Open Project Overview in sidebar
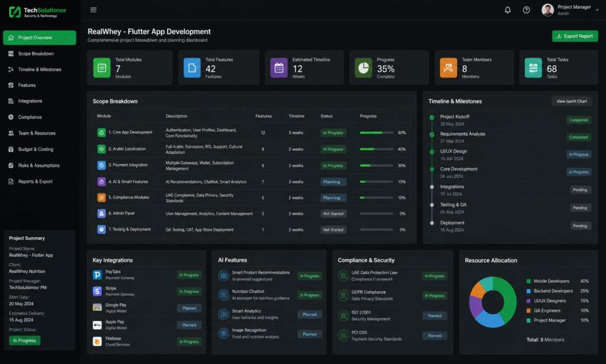This screenshot has height=364, width=606. coord(40,37)
